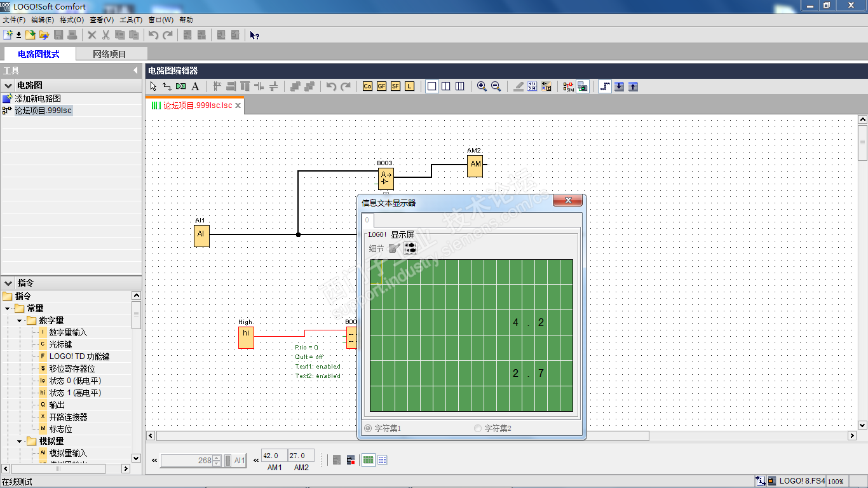The width and height of the screenshot is (868, 488).
Task: Click the context help cursor icon
Action: point(254,35)
